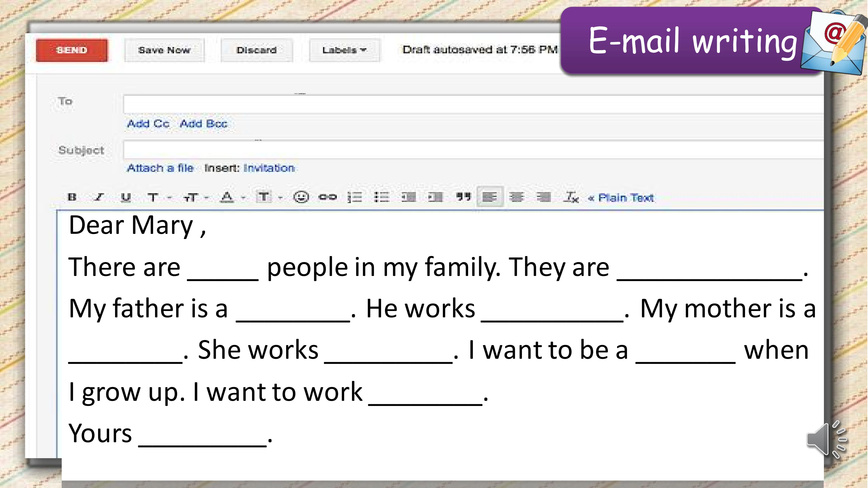Screen dimensions: 868x488
Task: Click the red SEND button
Action: point(72,50)
